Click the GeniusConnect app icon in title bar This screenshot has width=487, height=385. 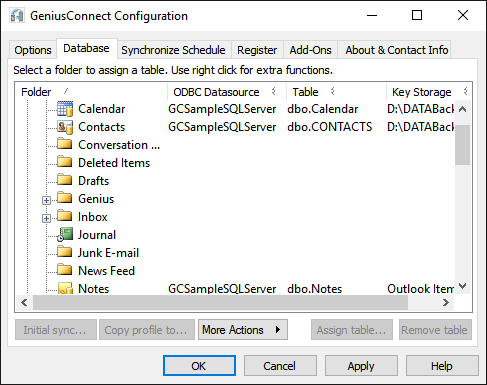click(x=17, y=16)
